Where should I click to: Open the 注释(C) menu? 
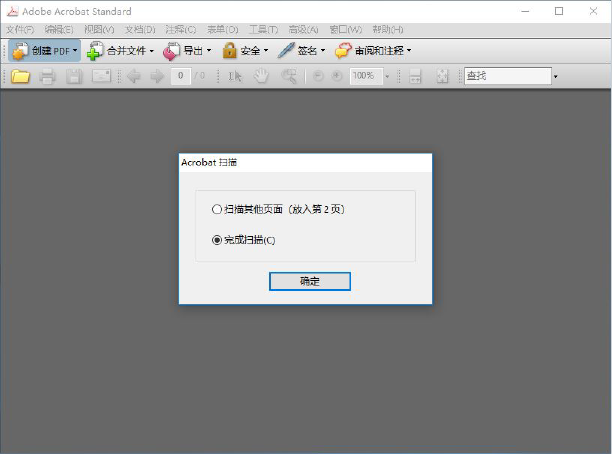pyautogui.click(x=181, y=30)
